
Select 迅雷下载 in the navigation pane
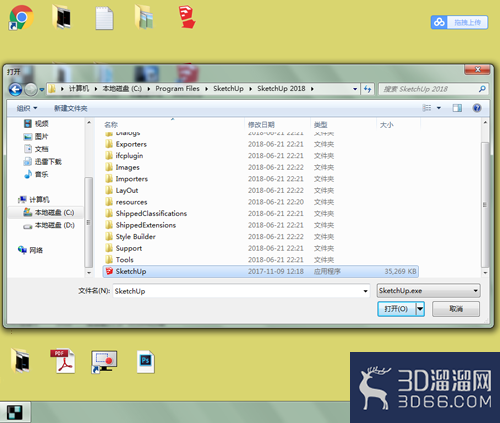coord(42,162)
